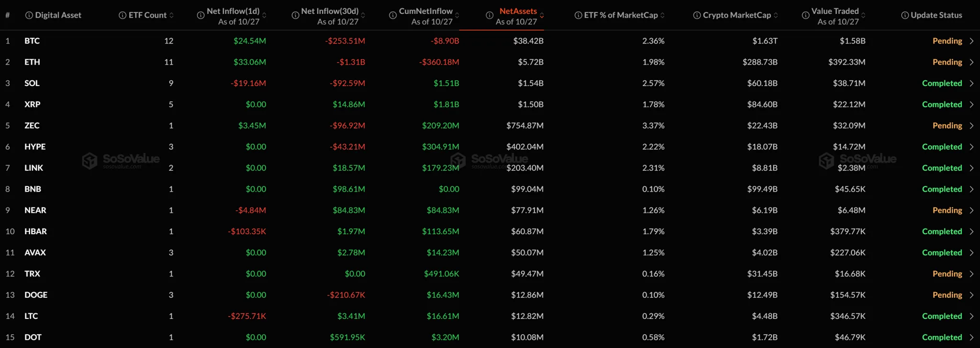This screenshot has width=980, height=348.
Task: Expand HBAR row chevron
Action: tap(971, 231)
